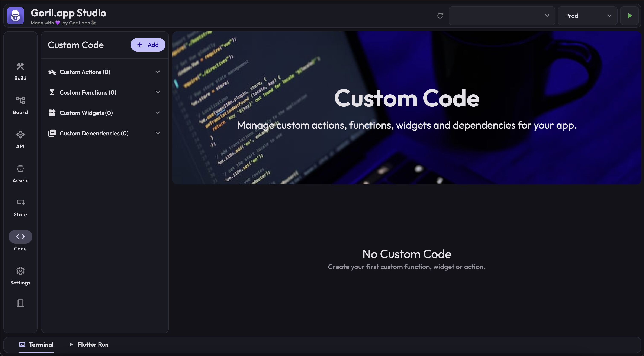Select the Code sidebar icon
The width and height of the screenshot is (644, 356).
point(20,237)
